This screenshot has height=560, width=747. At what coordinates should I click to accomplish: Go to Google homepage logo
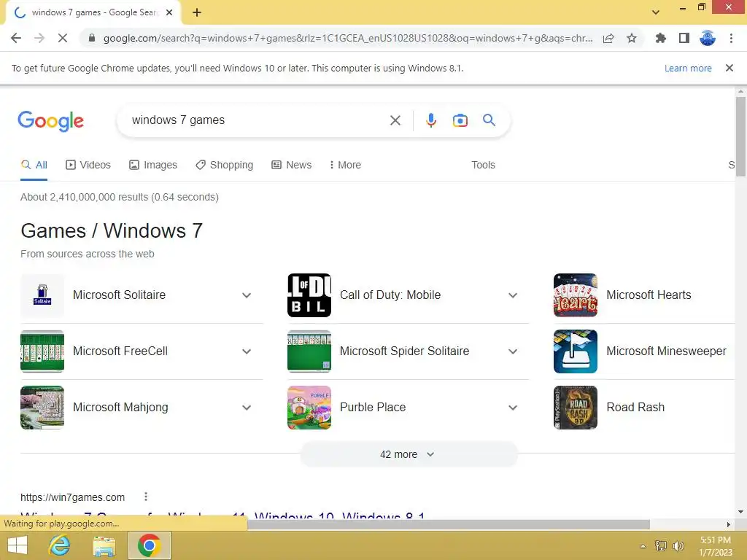(51, 121)
